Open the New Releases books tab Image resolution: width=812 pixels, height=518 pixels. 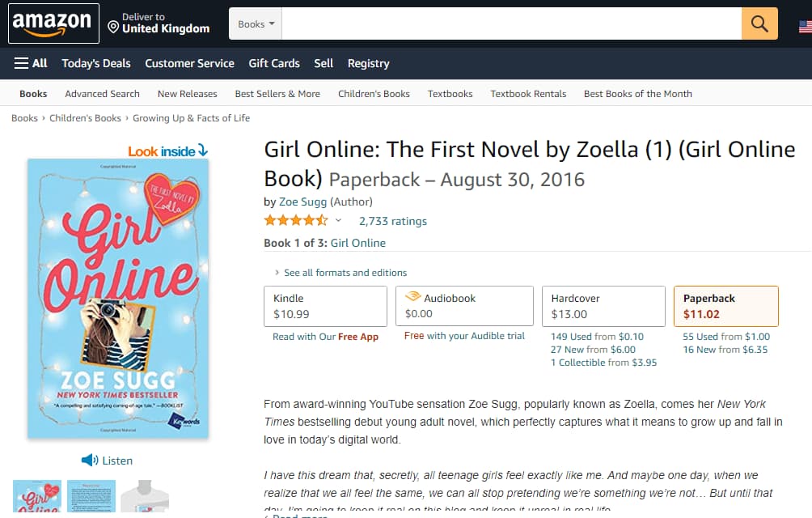pos(187,94)
